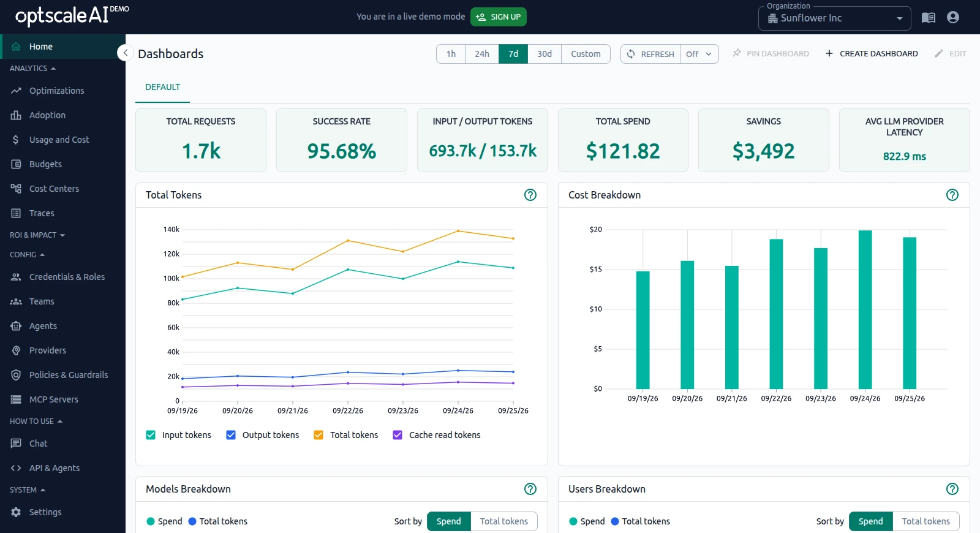980x533 pixels.
Task: Click the MCP Servers storage icon
Action: [x=16, y=399]
